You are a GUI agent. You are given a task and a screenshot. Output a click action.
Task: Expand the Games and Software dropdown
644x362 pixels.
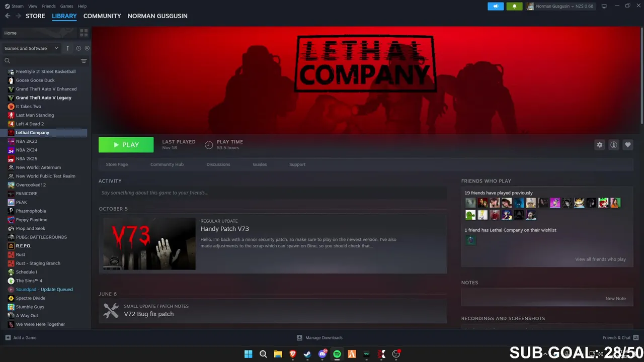31,48
